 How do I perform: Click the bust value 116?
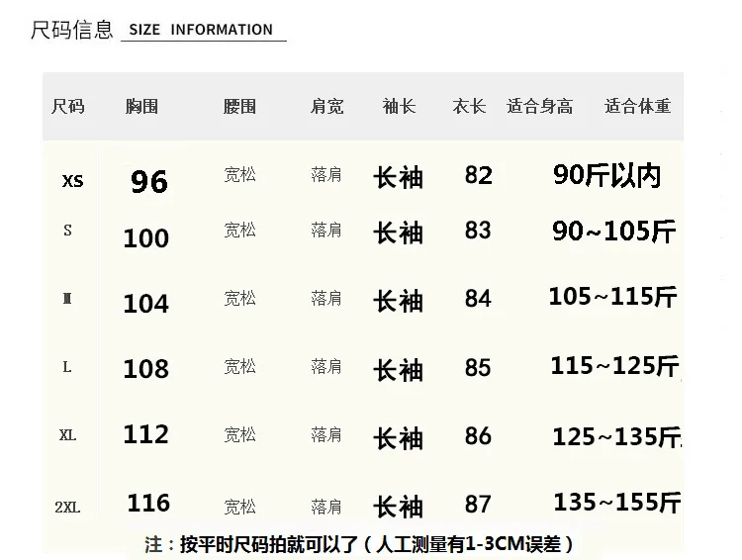(x=148, y=503)
